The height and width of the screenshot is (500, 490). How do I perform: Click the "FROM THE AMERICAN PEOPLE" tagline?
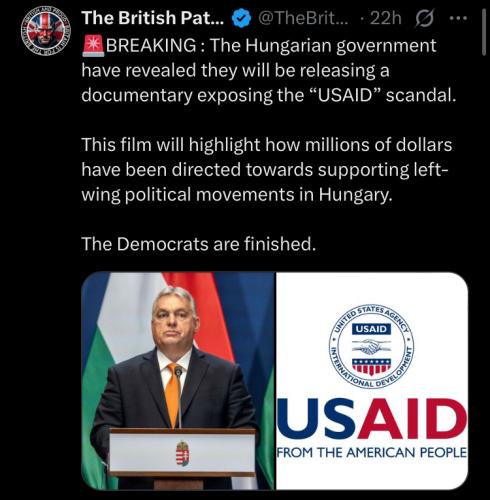372,453
